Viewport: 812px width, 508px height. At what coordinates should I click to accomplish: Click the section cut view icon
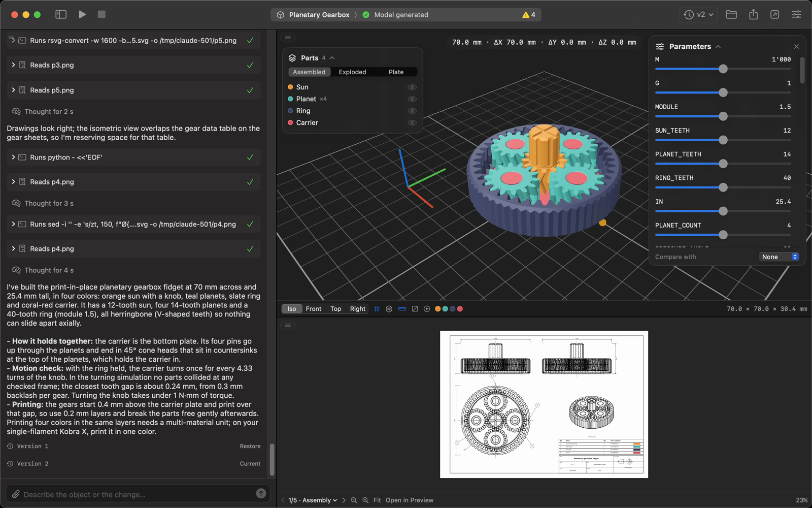(415, 309)
